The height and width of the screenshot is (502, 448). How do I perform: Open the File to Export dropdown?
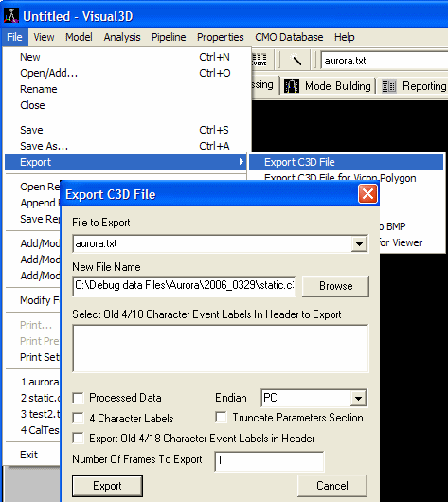[359, 244]
